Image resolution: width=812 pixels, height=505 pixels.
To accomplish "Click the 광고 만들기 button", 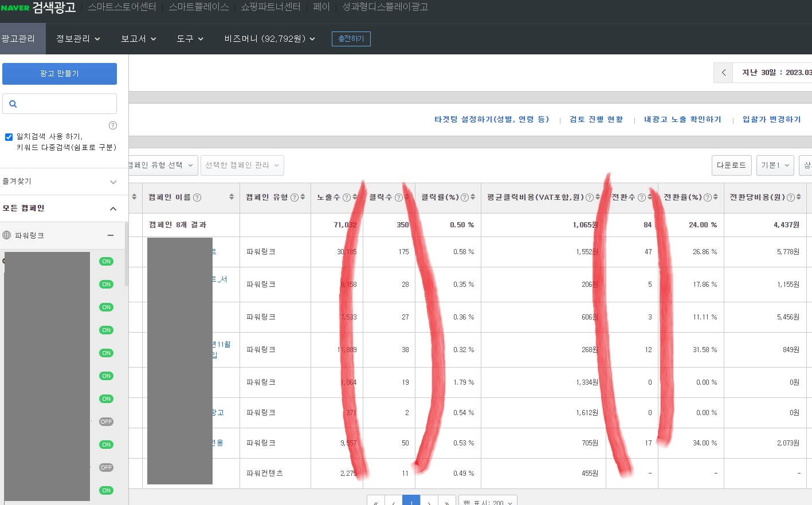I will (59, 73).
